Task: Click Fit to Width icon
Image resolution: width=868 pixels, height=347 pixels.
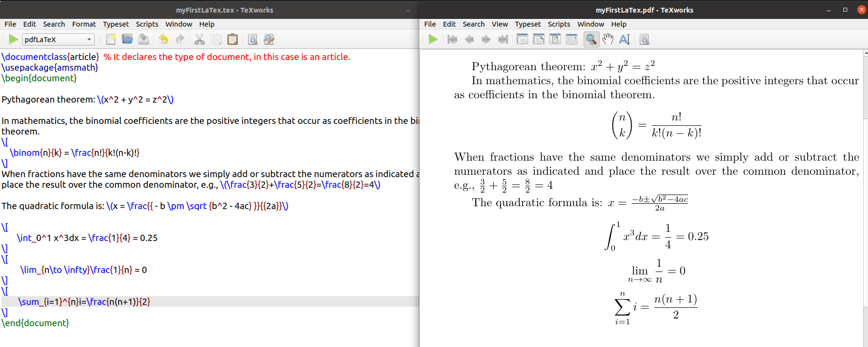Action: tap(539, 40)
